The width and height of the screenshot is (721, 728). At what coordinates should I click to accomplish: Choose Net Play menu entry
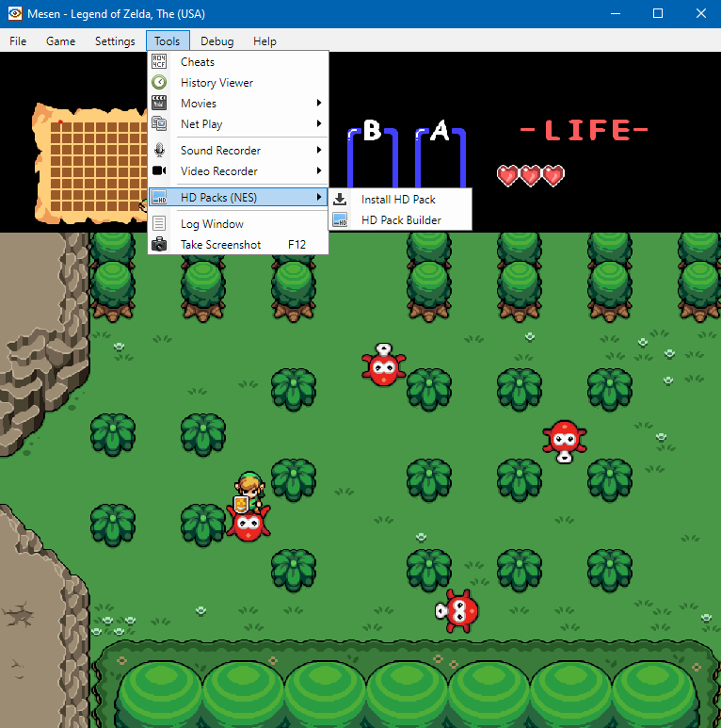238,123
